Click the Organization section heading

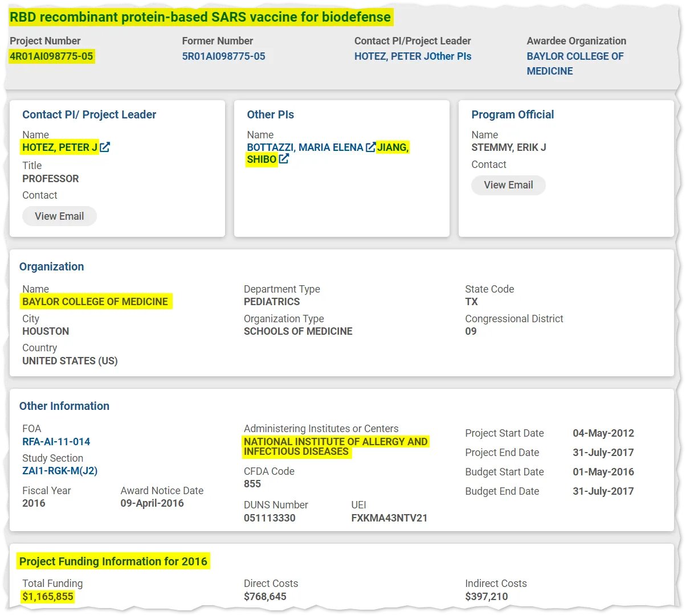click(x=51, y=266)
